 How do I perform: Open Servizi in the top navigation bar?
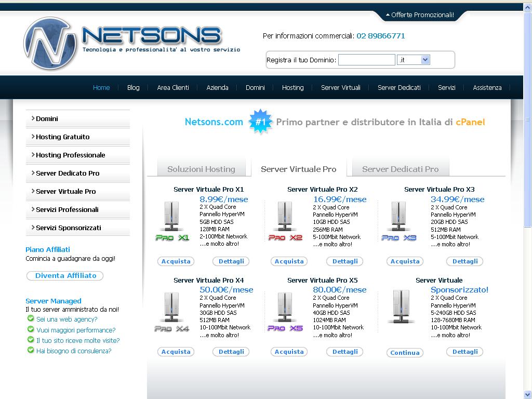click(446, 87)
